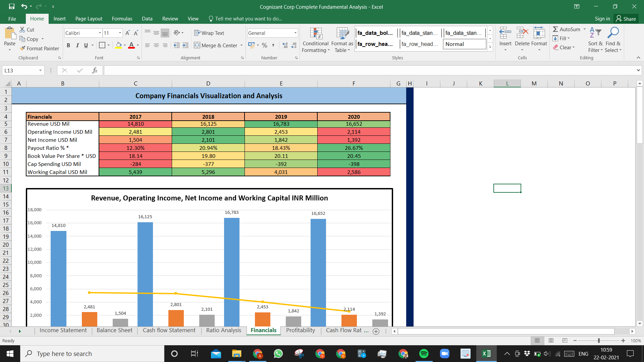This screenshot has height=362, width=644.
Task: Click Insert Cells icon
Action: [x=505, y=34]
